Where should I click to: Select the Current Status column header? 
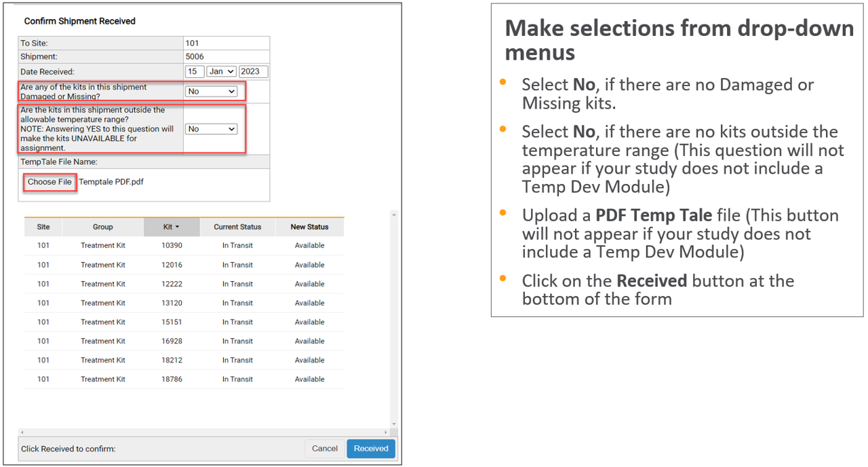tap(237, 227)
